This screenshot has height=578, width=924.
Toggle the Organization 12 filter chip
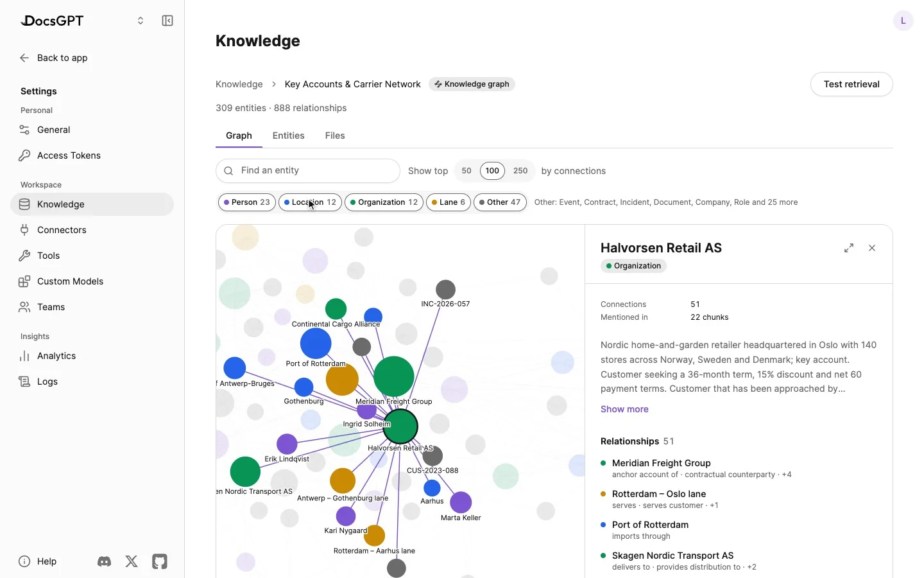[x=384, y=202]
